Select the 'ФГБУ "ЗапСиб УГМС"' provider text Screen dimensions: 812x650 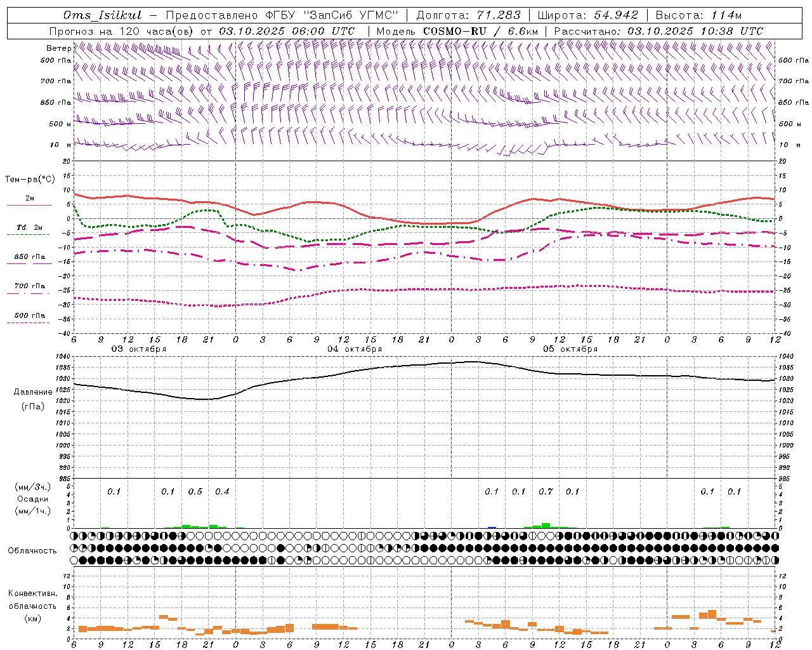tap(331, 15)
